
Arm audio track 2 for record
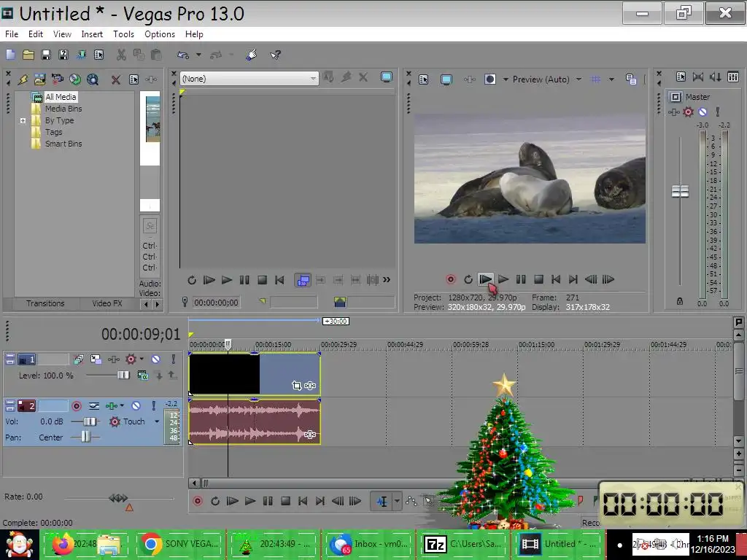pos(76,405)
